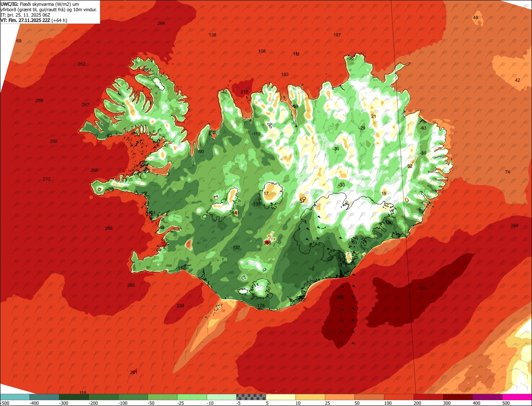Click the land value 15
The width and height of the screenshot is (532, 406).
click(384, 193)
